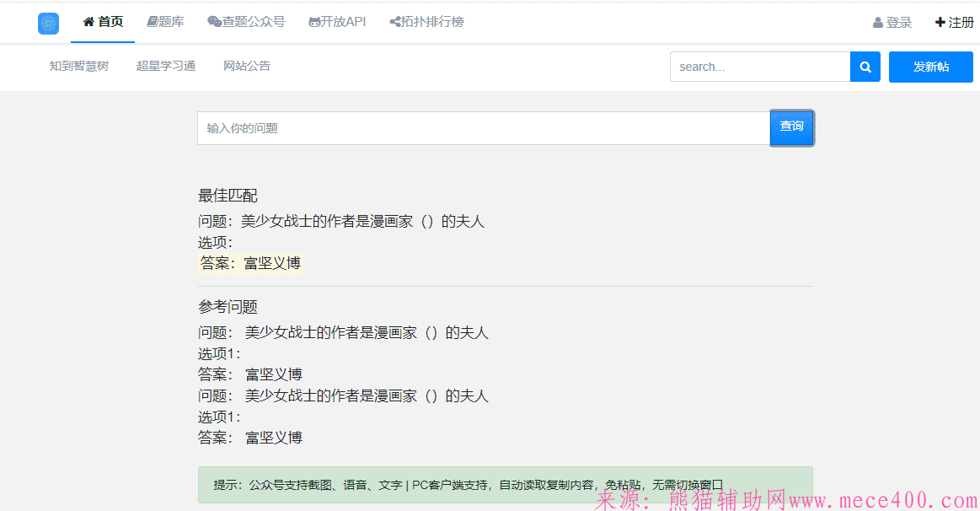Open 查题公众号 via its comment icon

pyautogui.click(x=214, y=22)
